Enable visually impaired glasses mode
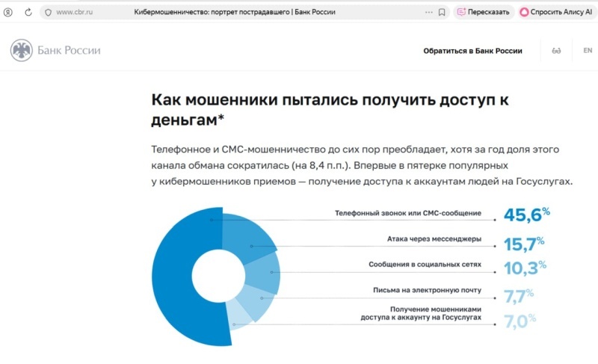598x364 pixels. (x=556, y=51)
